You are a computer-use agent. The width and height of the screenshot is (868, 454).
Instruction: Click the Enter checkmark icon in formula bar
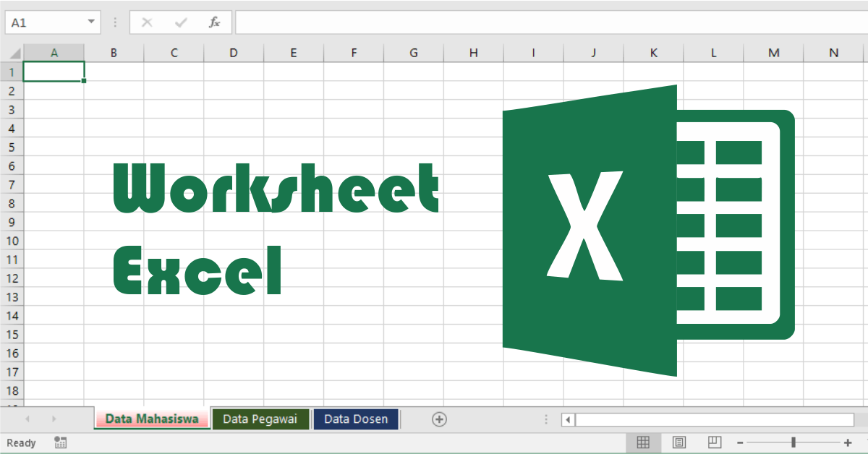tap(181, 22)
